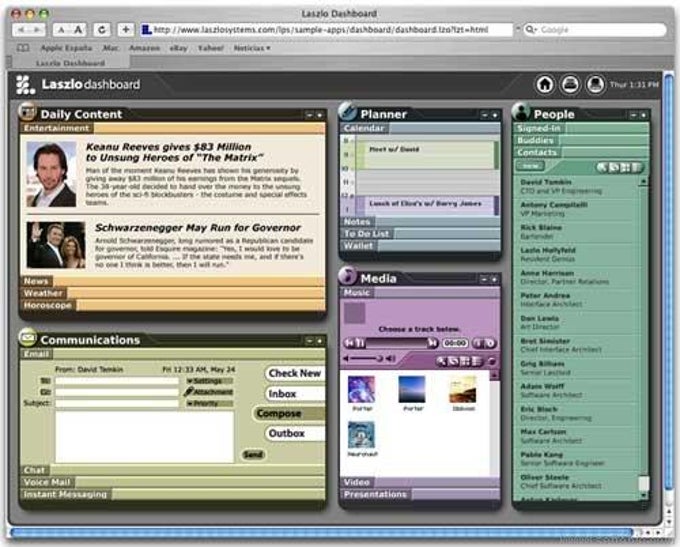
Task: Maximize the People panel
Action: pyautogui.click(x=644, y=115)
